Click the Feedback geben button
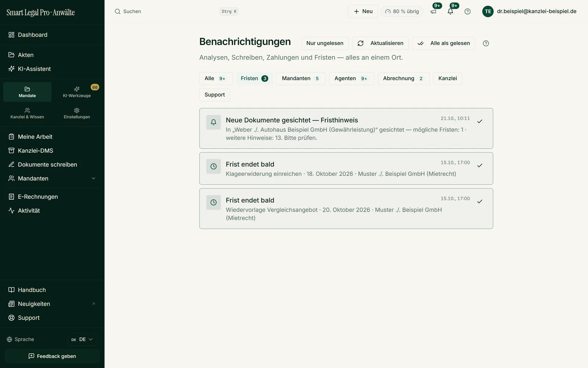 point(52,356)
